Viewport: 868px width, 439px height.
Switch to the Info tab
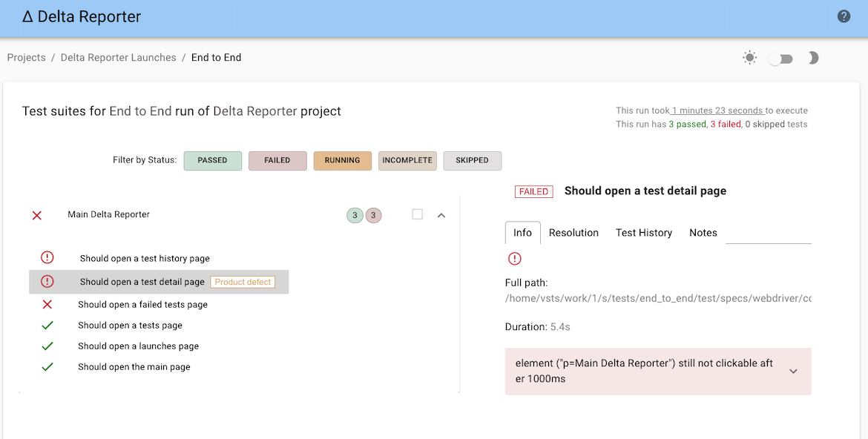(x=522, y=233)
